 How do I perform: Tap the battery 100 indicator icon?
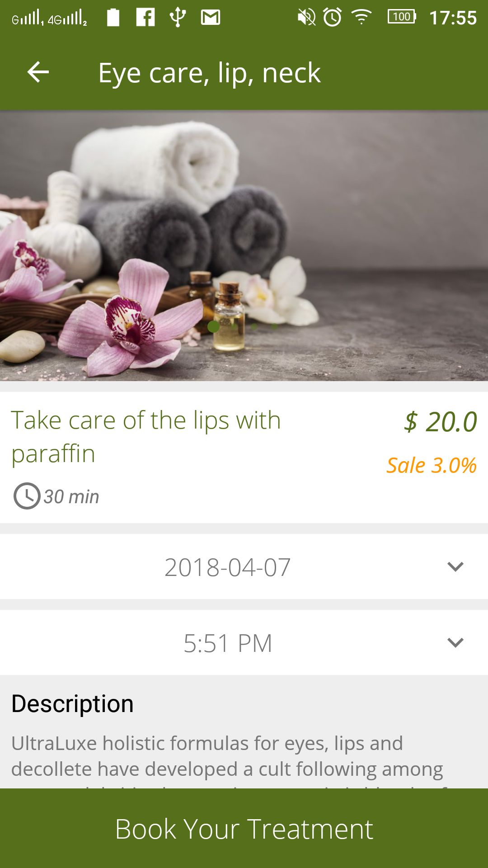(402, 17)
